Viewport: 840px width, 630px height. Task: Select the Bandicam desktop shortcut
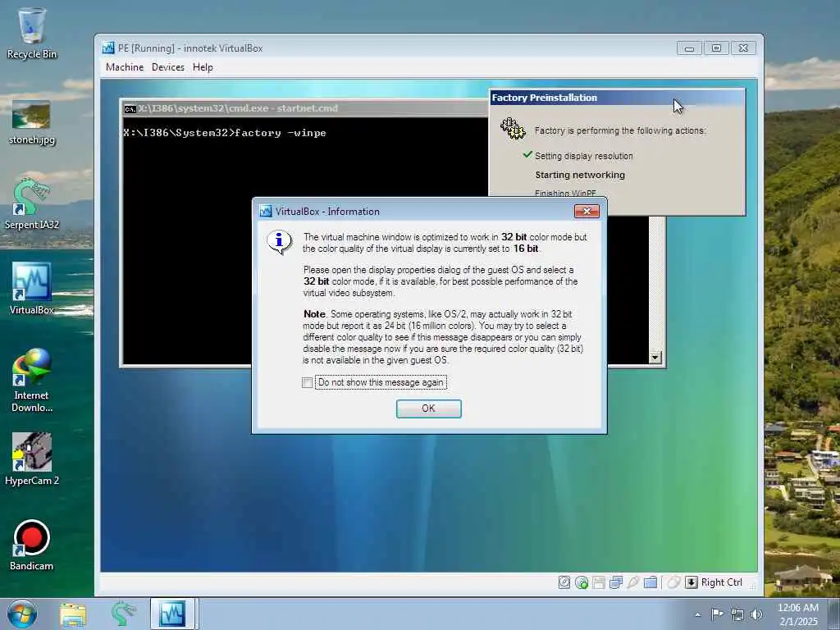tap(32, 545)
